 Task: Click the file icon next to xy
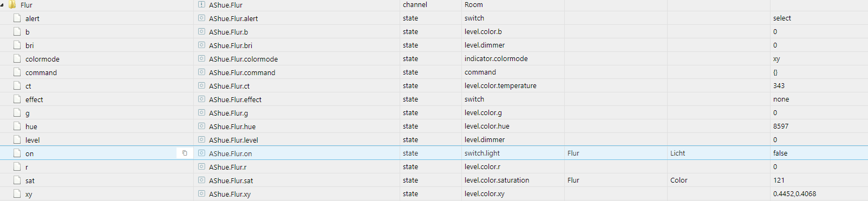pyautogui.click(x=17, y=193)
